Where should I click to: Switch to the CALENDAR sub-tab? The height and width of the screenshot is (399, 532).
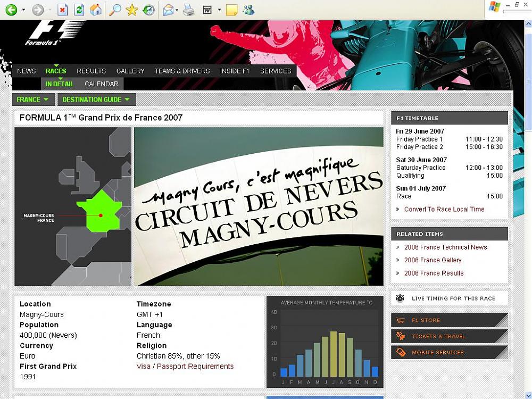(102, 84)
